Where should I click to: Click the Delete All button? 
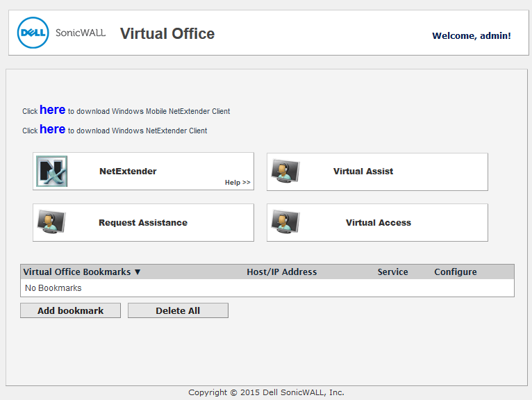tap(178, 310)
